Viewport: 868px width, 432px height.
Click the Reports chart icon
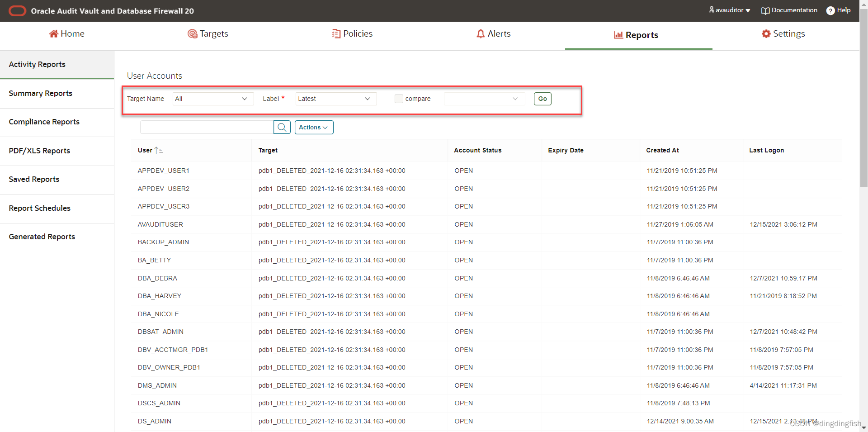[x=618, y=35]
